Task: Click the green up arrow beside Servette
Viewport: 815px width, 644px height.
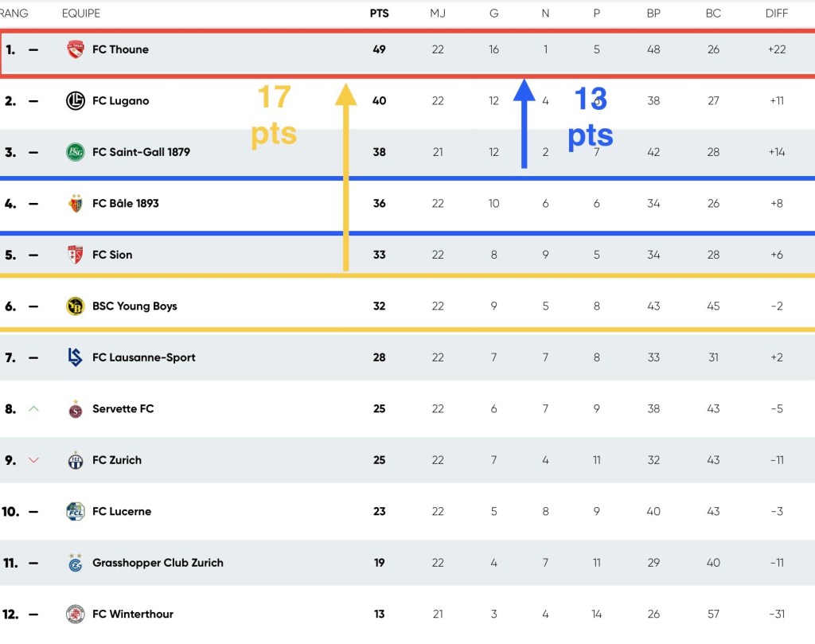Action: coord(33,408)
